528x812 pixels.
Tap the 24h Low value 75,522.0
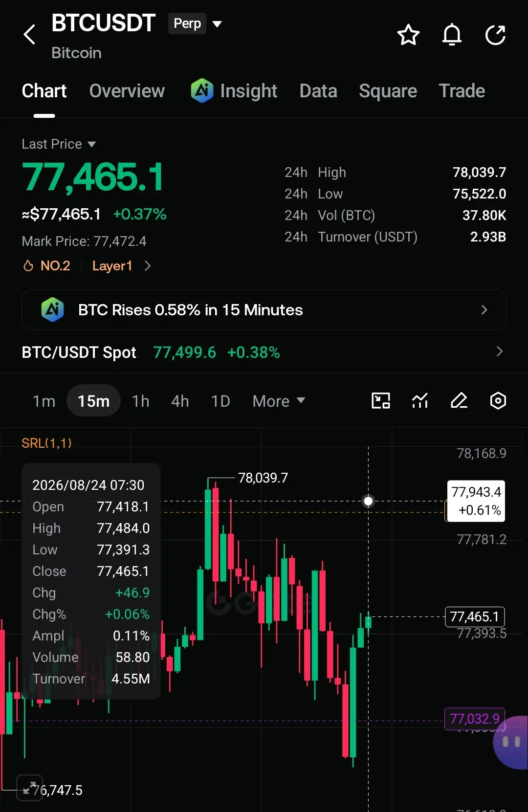point(479,194)
